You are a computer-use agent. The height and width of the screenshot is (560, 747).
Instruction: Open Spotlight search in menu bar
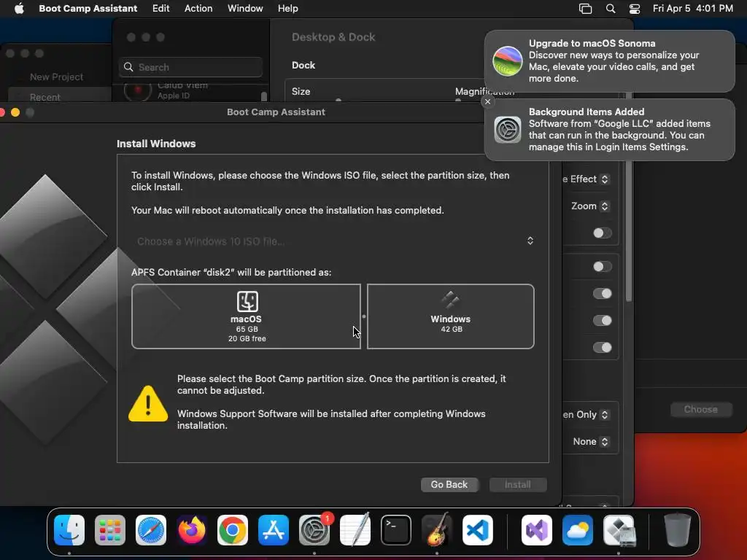point(611,9)
